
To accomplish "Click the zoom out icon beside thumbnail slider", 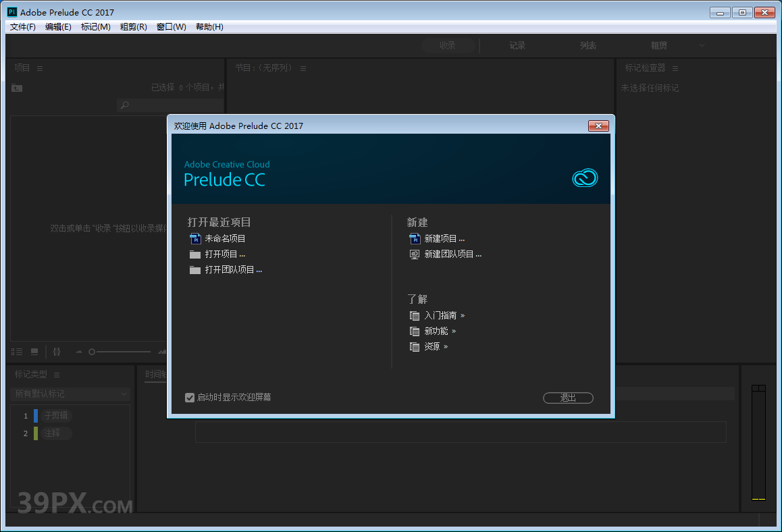I will (x=79, y=352).
